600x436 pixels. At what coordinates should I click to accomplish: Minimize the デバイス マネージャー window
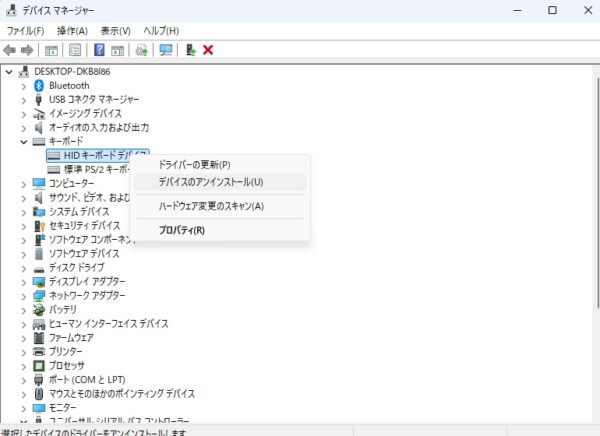click(x=517, y=10)
